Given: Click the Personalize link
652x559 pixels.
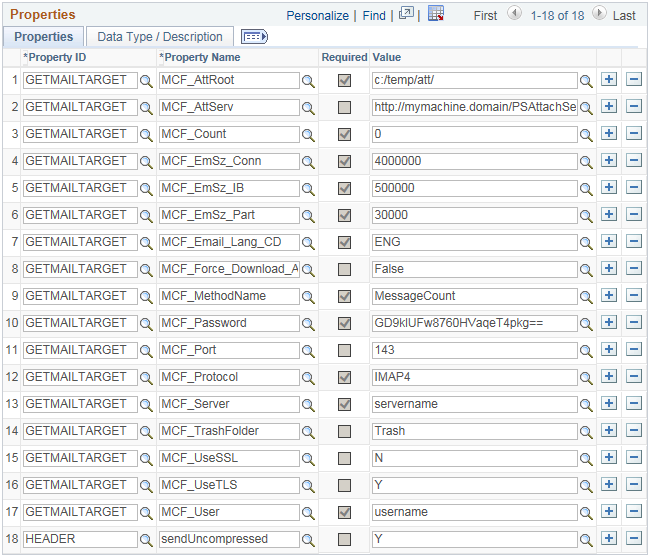Looking at the screenshot, I should tap(318, 16).
